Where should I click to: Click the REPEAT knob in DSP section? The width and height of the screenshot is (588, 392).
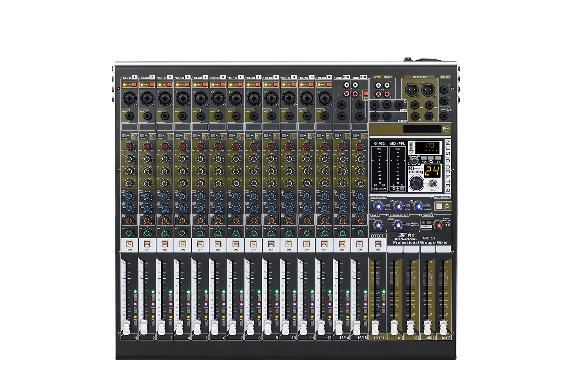[x=433, y=184]
